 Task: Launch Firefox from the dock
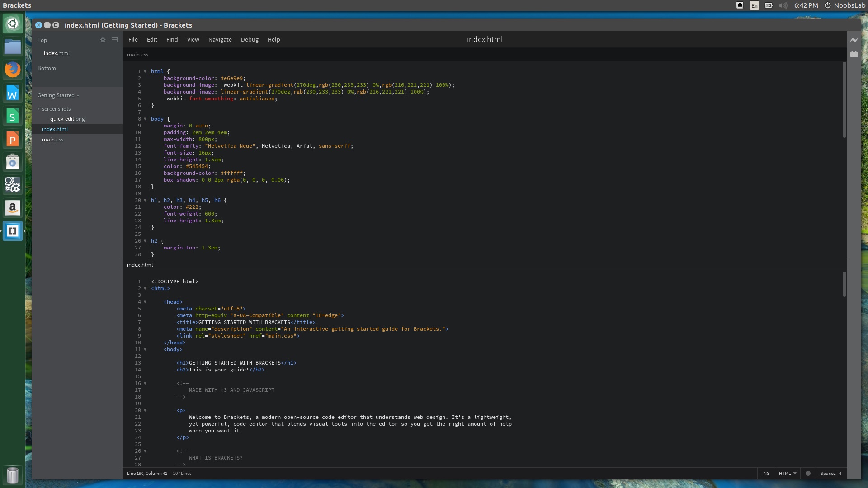[13, 70]
